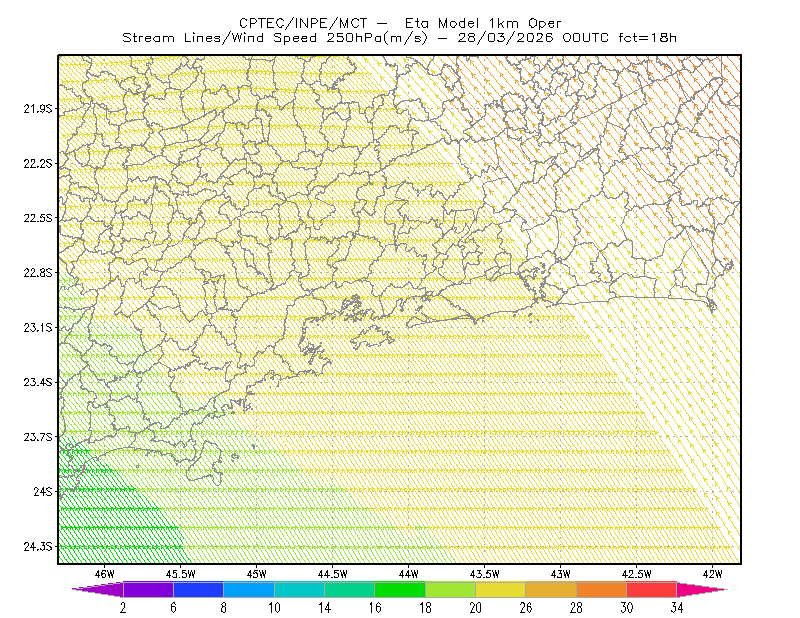Click the dark blue swatch between 6 and 8
The height and width of the screenshot is (618, 800).
pyautogui.click(x=198, y=589)
